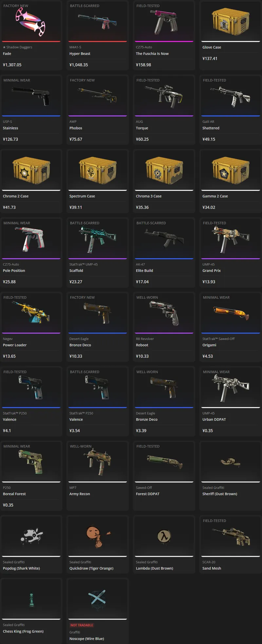This screenshot has height=644, width=262.
Task: Select the Chroma 2 Case
Action: 31,181
